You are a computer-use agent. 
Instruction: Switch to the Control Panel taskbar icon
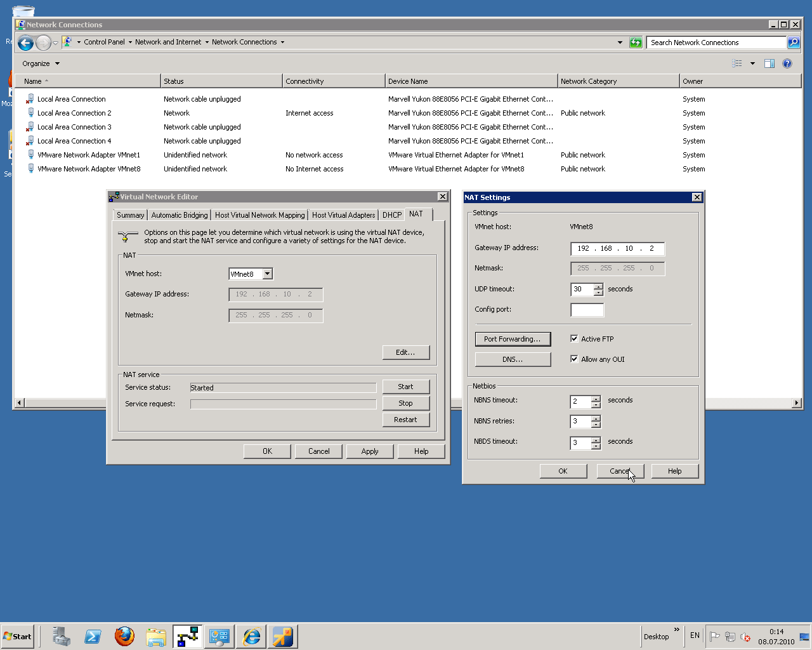[x=219, y=636]
